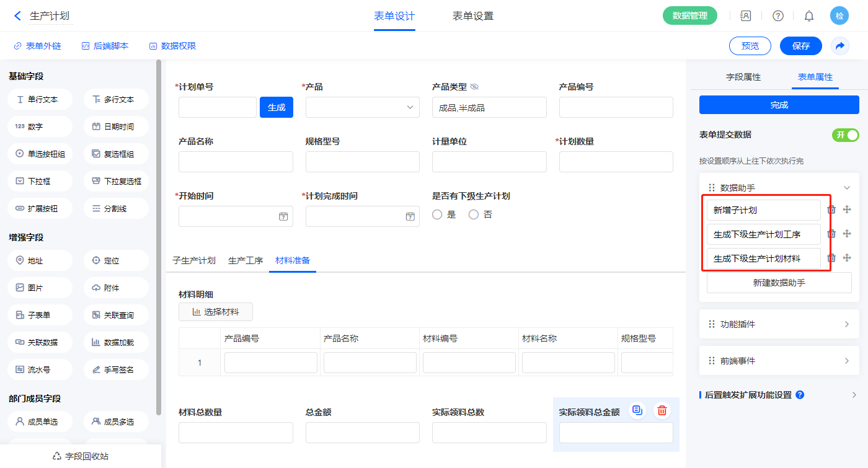The width and height of the screenshot is (868, 468).
Task: Click the 新建数据助手 button
Action: 779,283
